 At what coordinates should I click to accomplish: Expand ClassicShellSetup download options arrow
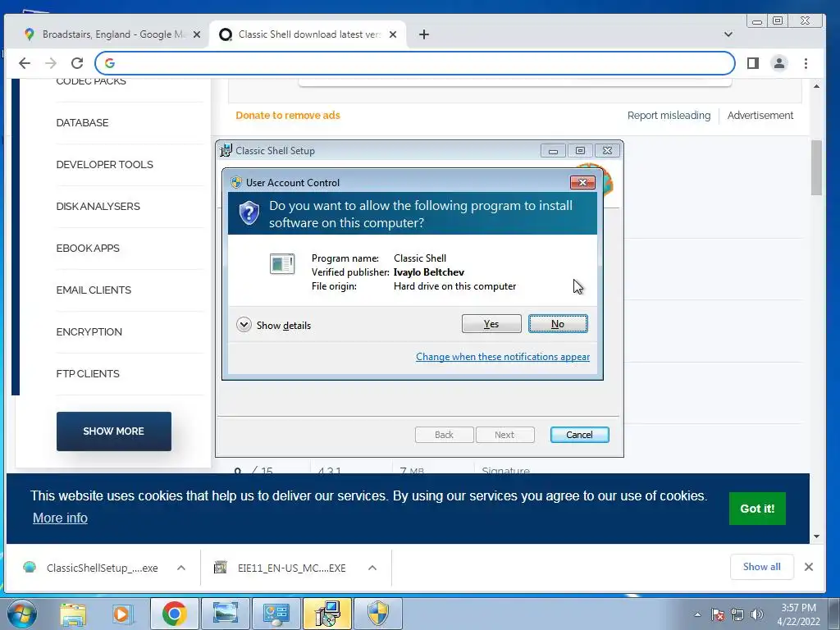click(x=181, y=568)
